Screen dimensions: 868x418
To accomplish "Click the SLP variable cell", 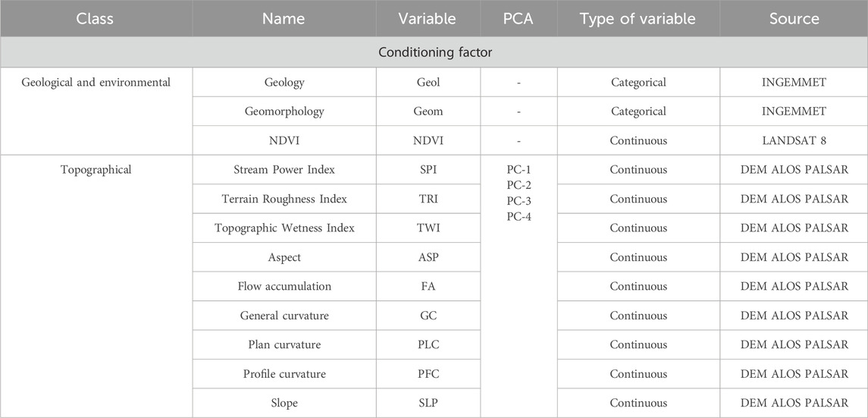I will (x=428, y=403).
